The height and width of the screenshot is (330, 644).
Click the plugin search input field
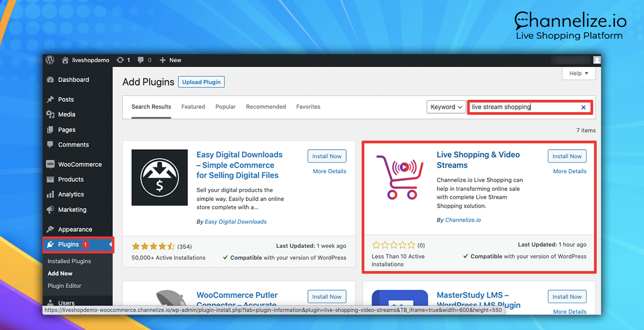530,107
